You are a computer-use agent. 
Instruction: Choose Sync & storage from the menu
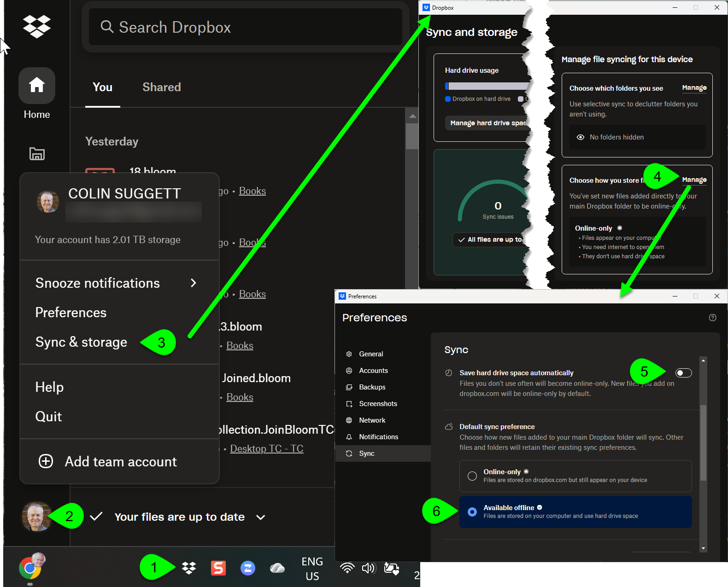81,342
